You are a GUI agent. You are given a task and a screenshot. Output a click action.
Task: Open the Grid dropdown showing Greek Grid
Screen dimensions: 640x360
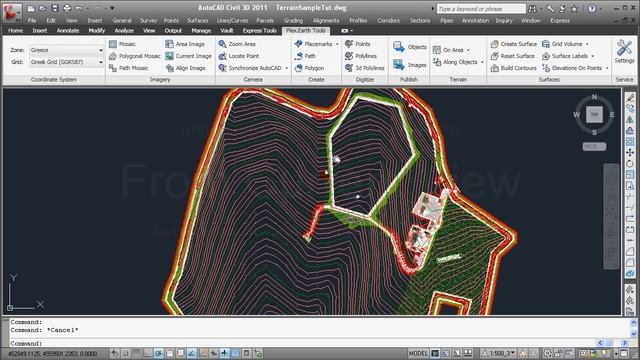67,62
